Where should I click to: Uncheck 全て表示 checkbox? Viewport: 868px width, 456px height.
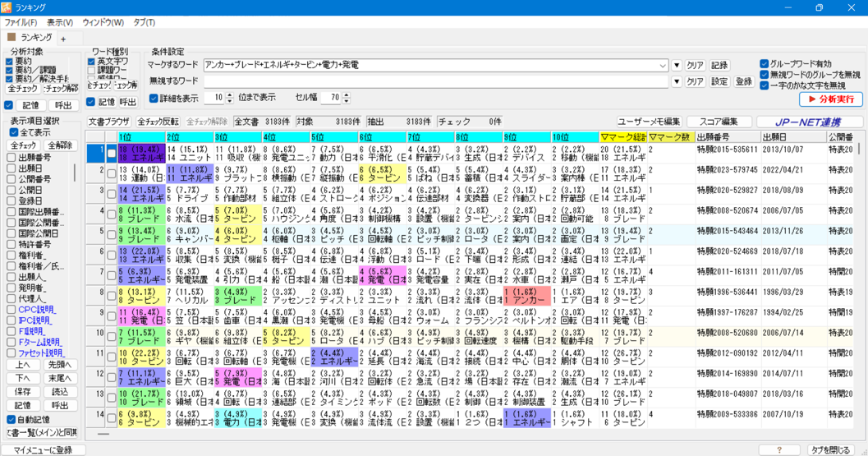[14, 132]
